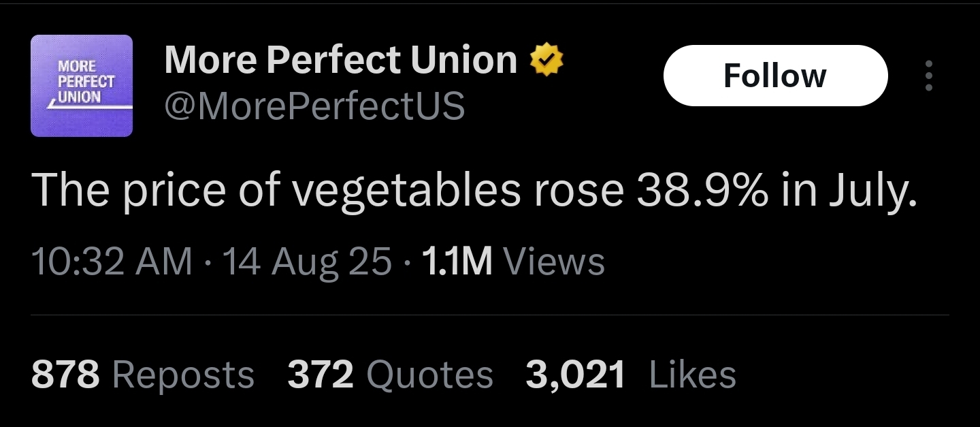Viewport: 980px width, 427px height.
Task: Click the gold verified badge
Action: click(546, 60)
